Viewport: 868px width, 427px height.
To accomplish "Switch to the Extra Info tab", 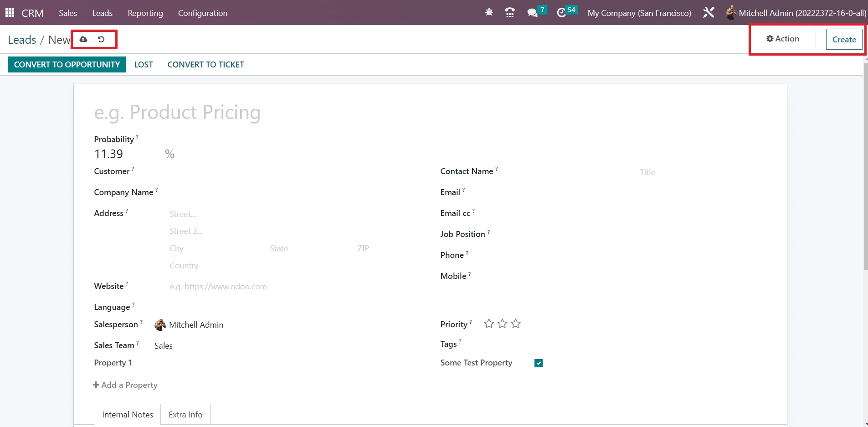I will tap(185, 415).
